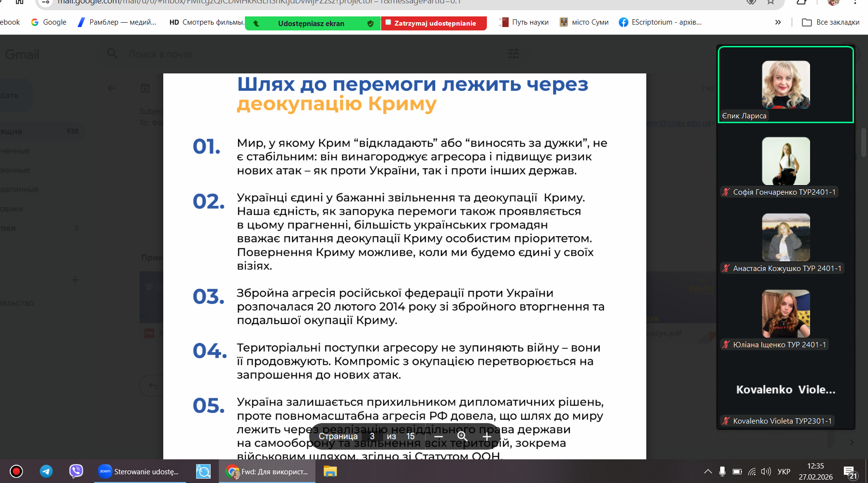The height and width of the screenshot is (483, 868).
Task: Click the magnifier zoom reset icon
Action: click(462, 437)
